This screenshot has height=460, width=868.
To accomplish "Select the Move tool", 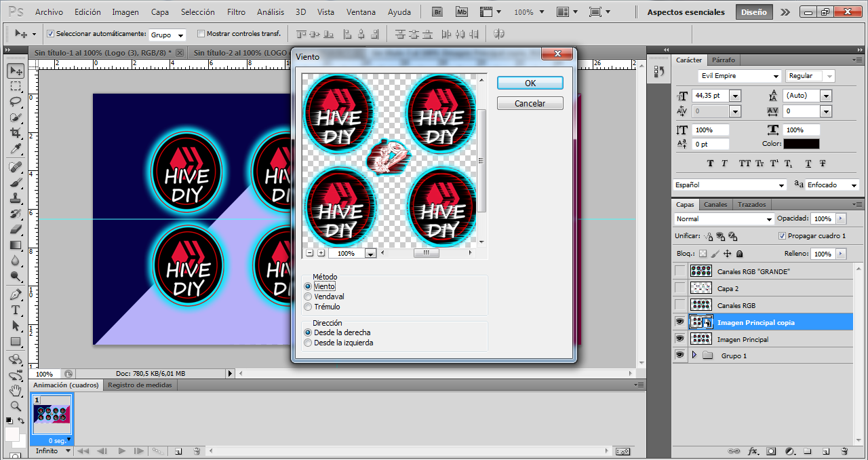I will click(x=16, y=71).
